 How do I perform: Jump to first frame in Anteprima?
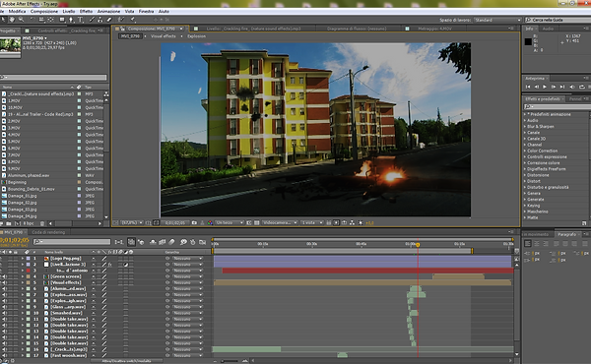[x=528, y=87]
